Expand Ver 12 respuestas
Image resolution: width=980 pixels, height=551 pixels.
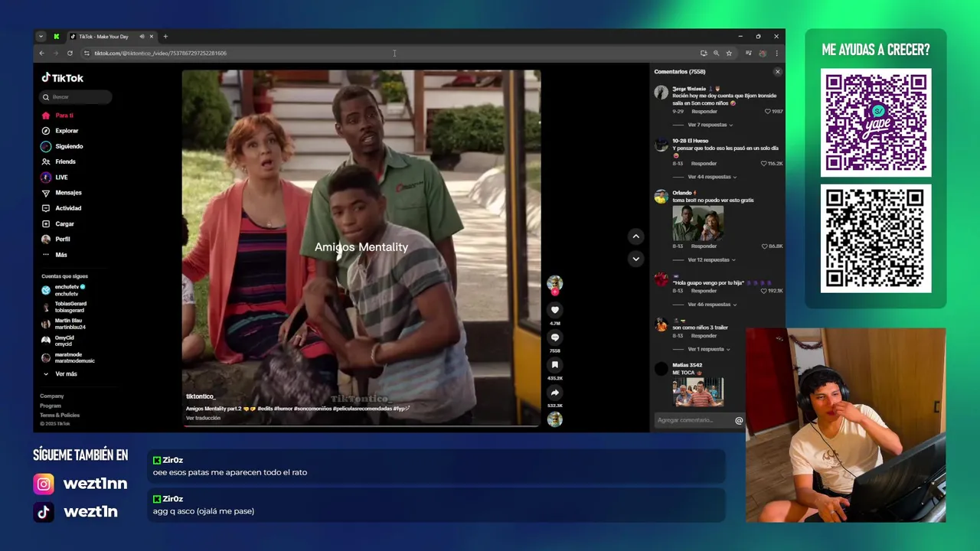pos(712,260)
